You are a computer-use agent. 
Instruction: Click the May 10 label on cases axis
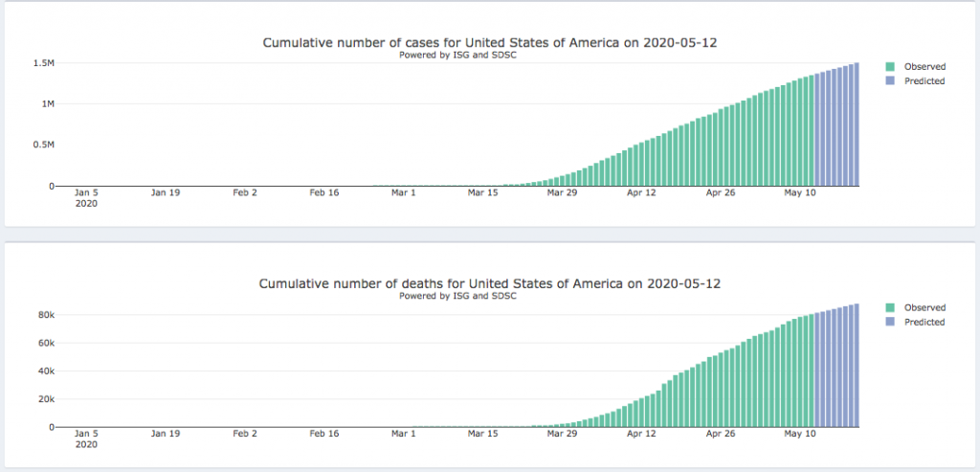coord(800,192)
